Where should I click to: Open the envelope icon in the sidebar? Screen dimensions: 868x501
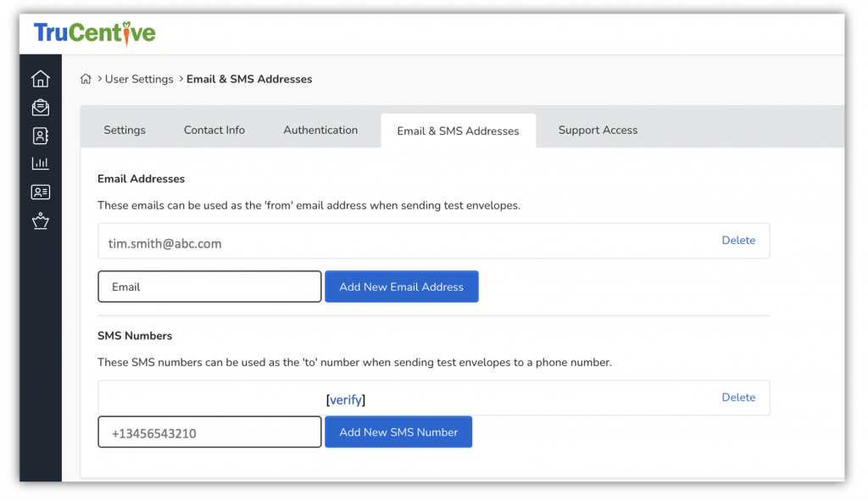point(40,107)
